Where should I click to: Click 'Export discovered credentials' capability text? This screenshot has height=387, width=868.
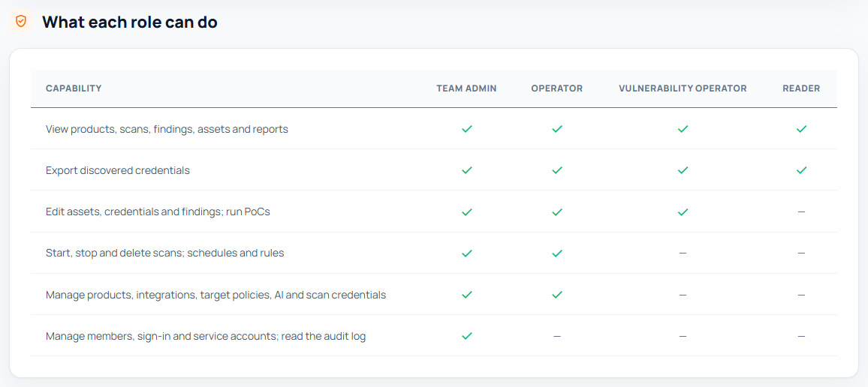pos(118,170)
